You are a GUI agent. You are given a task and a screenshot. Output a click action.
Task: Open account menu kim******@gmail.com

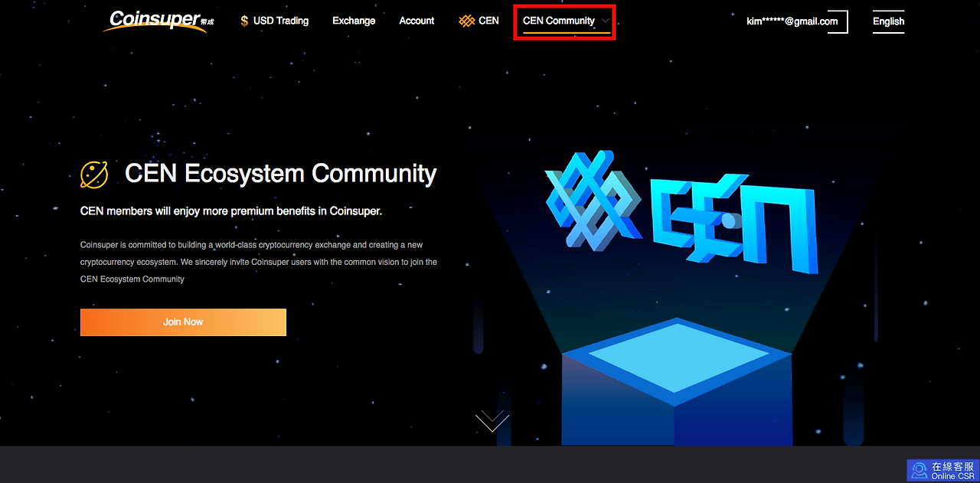[792, 21]
